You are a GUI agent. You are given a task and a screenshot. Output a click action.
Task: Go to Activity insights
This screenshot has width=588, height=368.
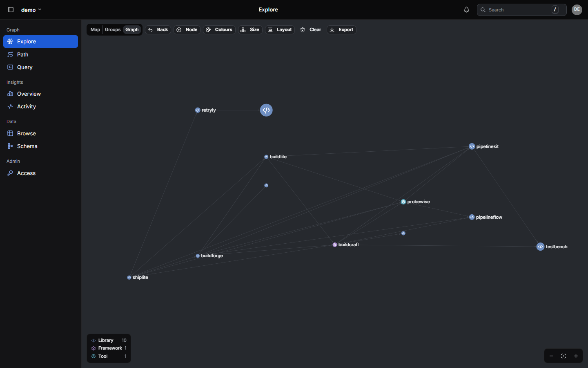click(x=40, y=106)
